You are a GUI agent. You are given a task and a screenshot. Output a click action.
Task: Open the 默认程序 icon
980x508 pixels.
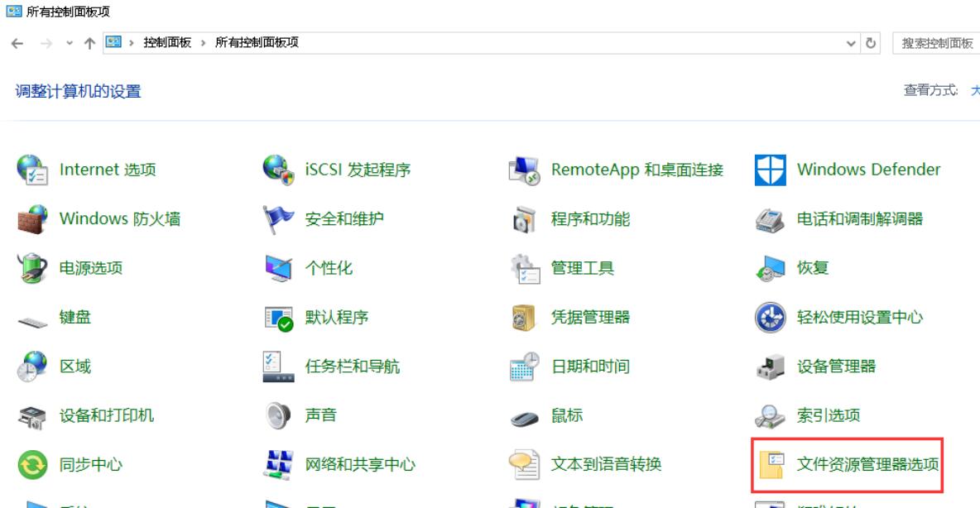click(278, 318)
